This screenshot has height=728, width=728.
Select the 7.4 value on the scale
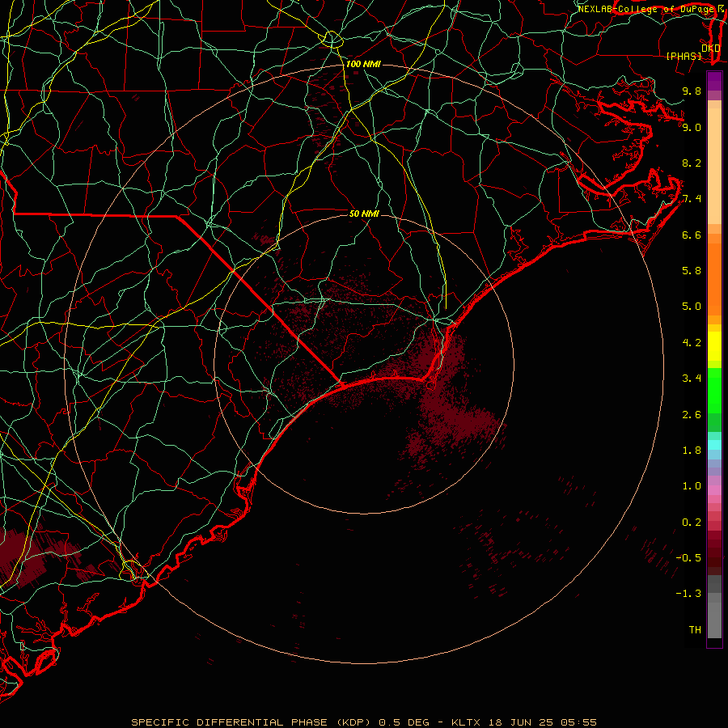692,199
